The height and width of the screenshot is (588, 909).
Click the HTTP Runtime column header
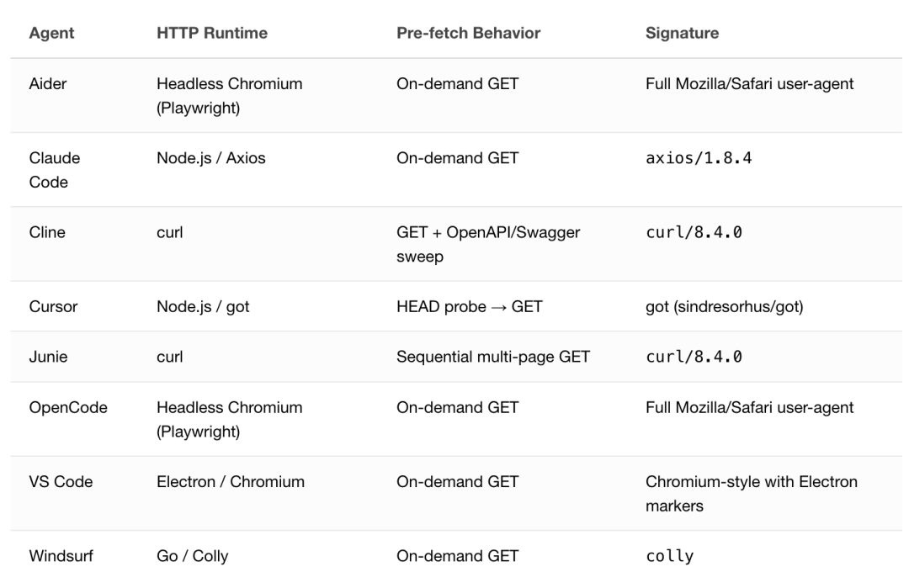(212, 33)
